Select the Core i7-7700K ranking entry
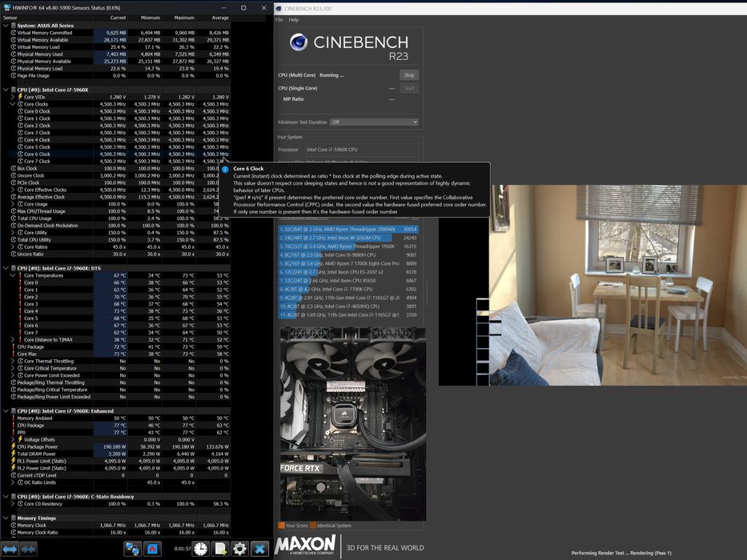Screen dimensions: 747x560 tap(348, 289)
